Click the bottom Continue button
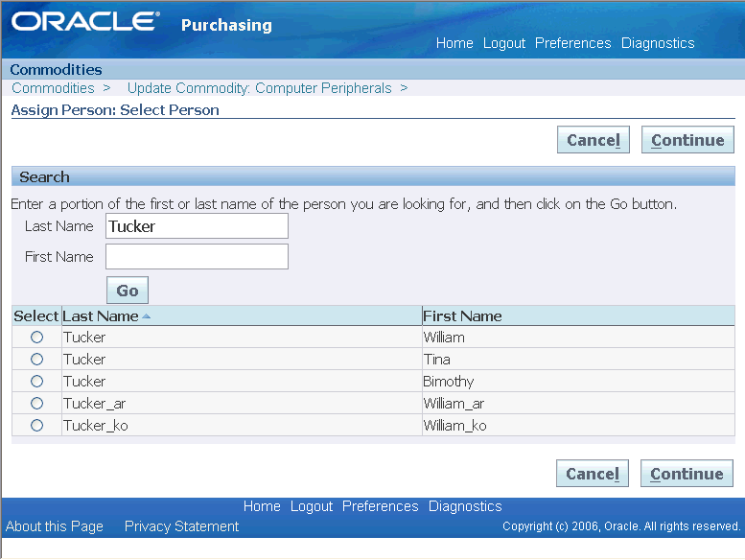Screen dimensions: 745x560 click(x=687, y=473)
